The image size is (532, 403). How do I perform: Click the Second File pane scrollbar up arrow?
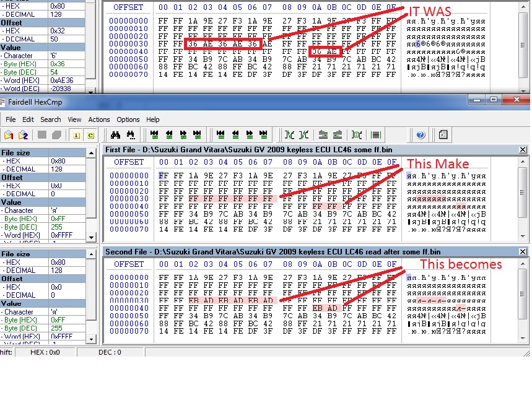click(523, 264)
